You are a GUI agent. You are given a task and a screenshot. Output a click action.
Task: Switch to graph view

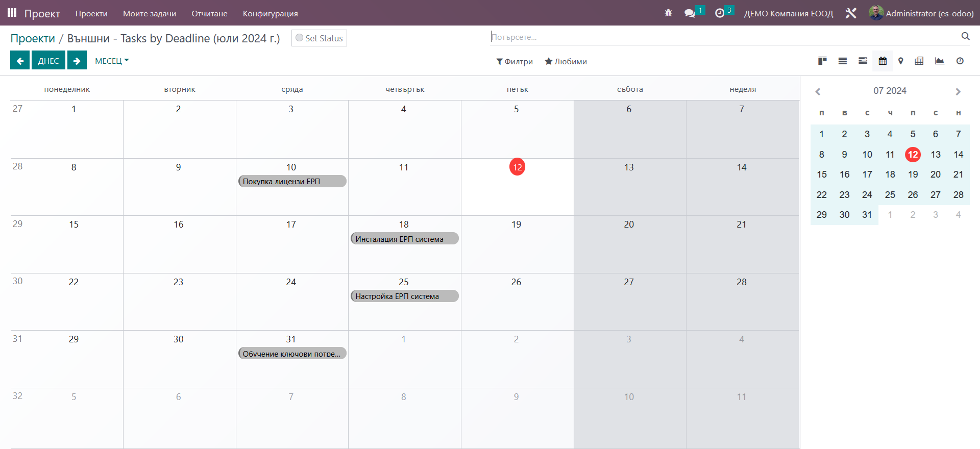tap(940, 61)
